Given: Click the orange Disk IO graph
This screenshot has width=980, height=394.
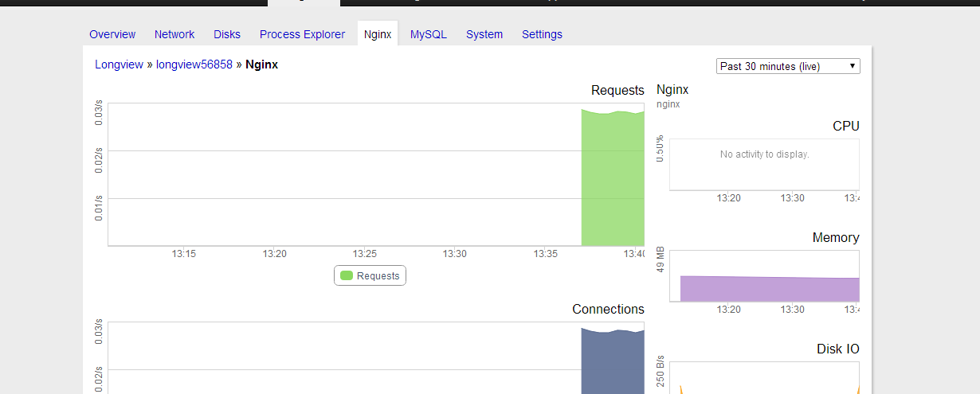Looking at the screenshot, I should click(764, 378).
